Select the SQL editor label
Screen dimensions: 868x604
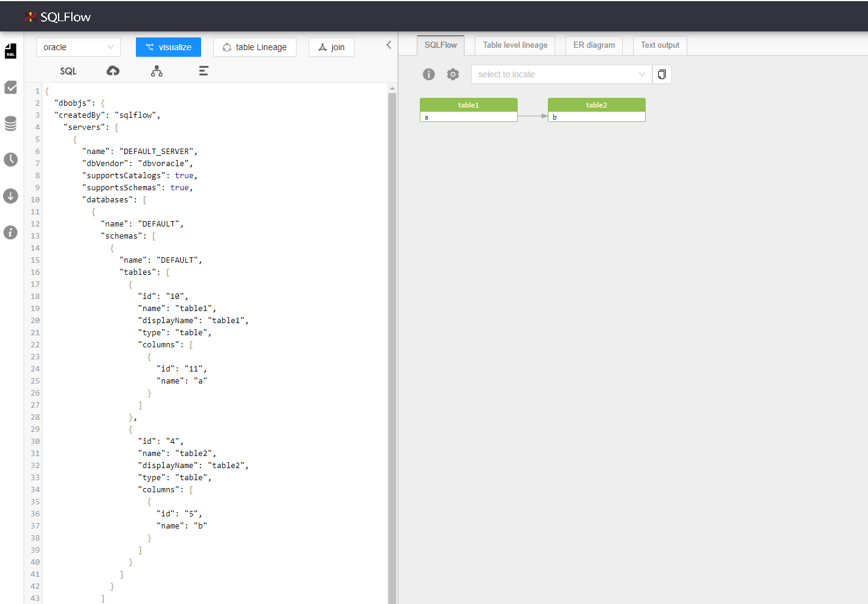pyautogui.click(x=68, y=71)
